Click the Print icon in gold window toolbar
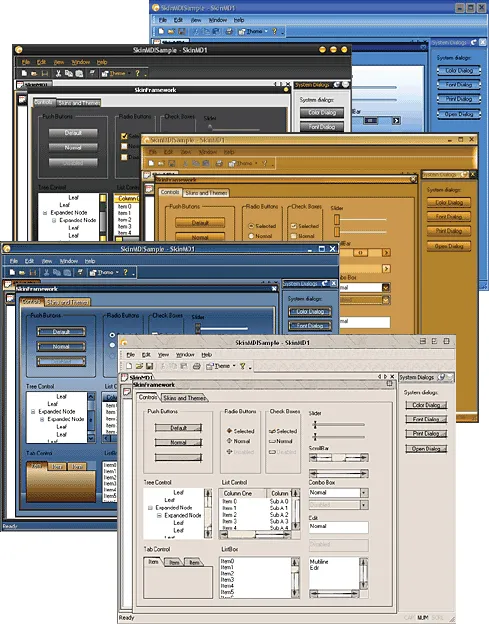This screenshot has width=489, height=624. coord(219,163)
